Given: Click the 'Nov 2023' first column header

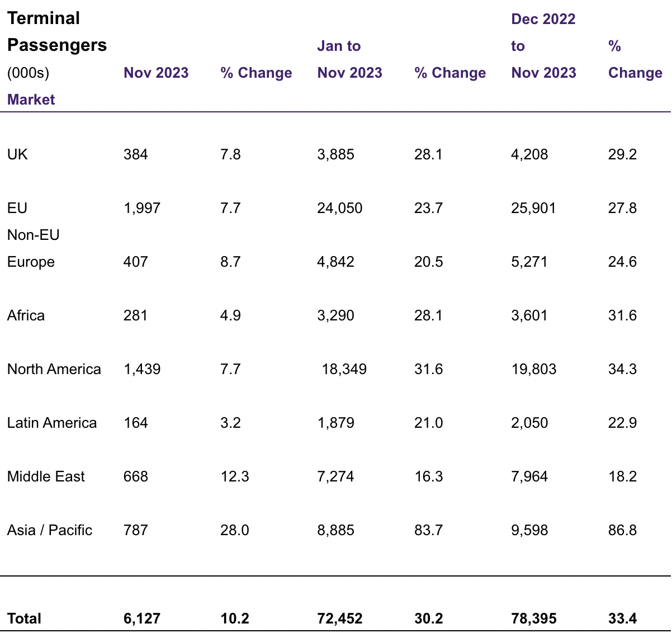Looking at the screenshot, I should tap(156, 73).
